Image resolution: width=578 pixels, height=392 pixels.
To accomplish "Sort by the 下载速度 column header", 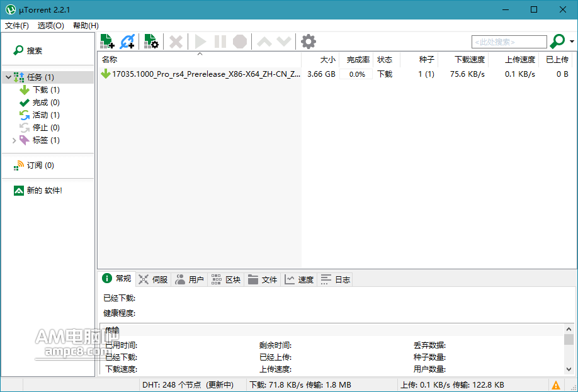I will pos(463,59).
